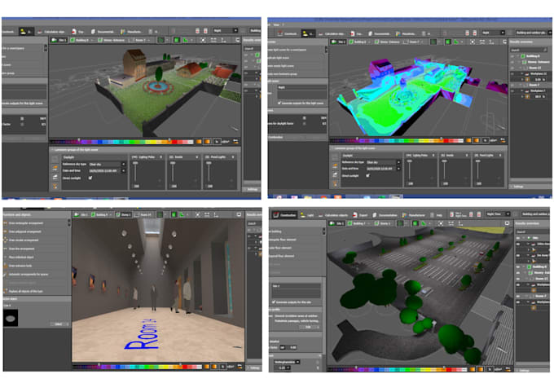Close Pond Lights group panel in false-color screenshot

click(500, 155)
